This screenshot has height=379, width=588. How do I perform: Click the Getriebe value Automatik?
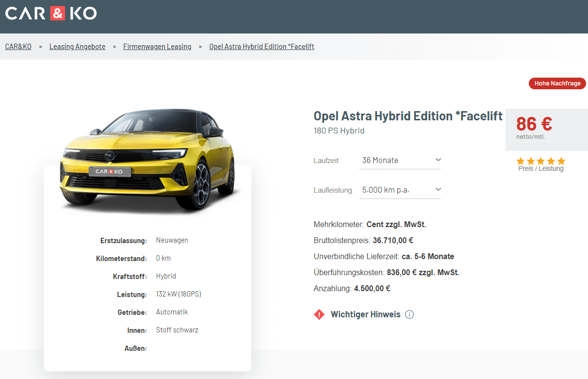coord(172,312)
